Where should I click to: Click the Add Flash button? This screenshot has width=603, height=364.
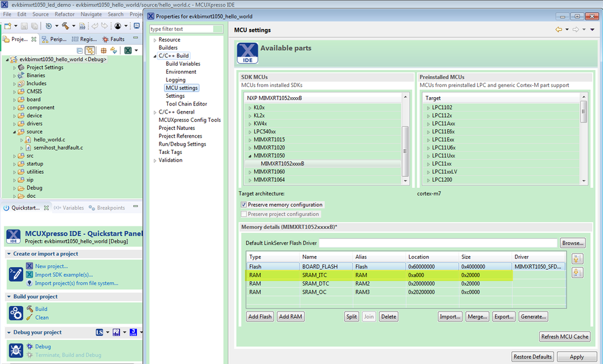[260, 317]
